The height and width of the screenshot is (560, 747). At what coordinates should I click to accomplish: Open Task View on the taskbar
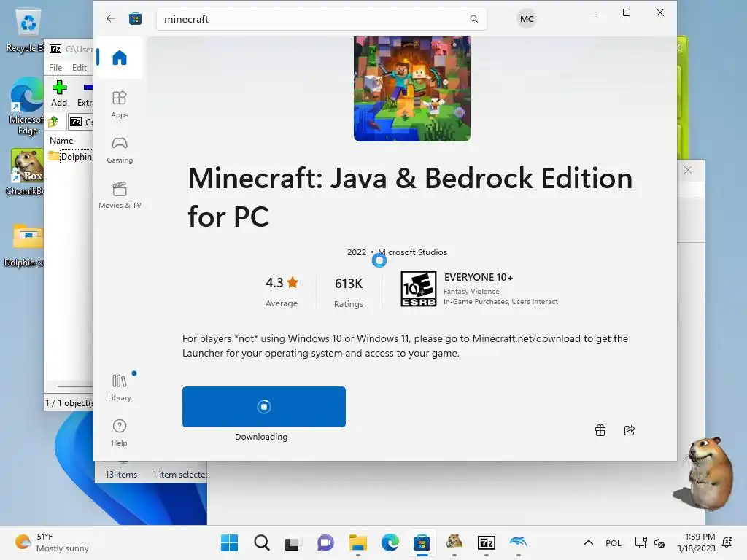click(293, 542)
